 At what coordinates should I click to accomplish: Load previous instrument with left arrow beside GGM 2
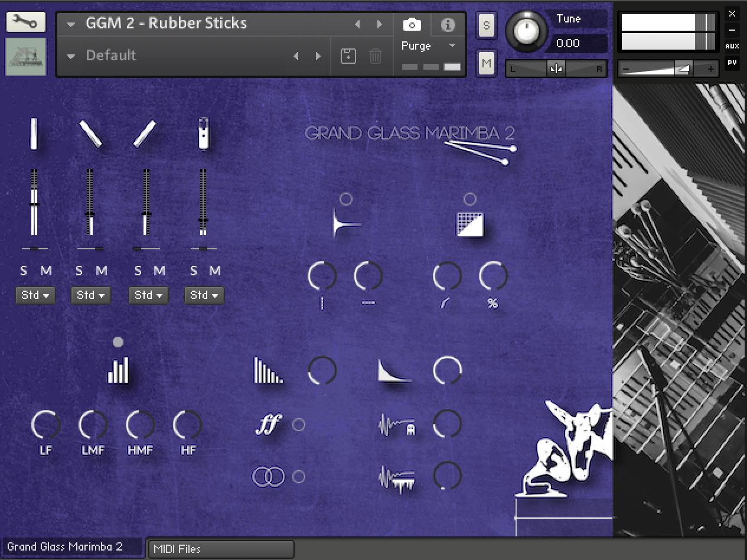[x=357, y=24]
